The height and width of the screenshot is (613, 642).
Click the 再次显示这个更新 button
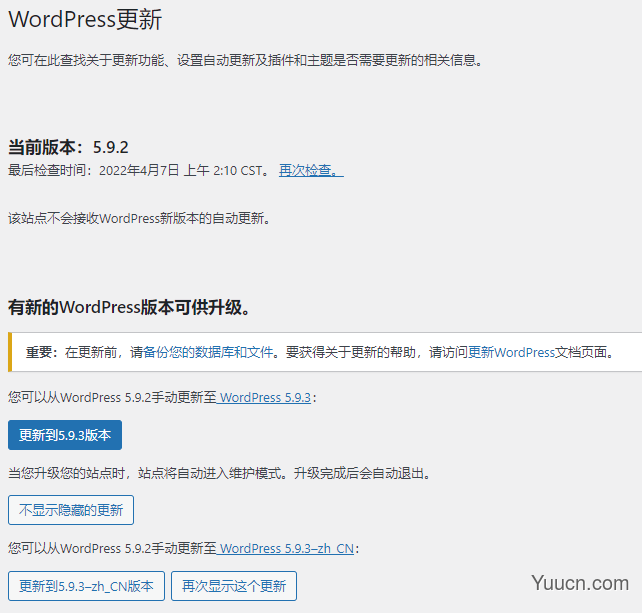click(234, 586)
